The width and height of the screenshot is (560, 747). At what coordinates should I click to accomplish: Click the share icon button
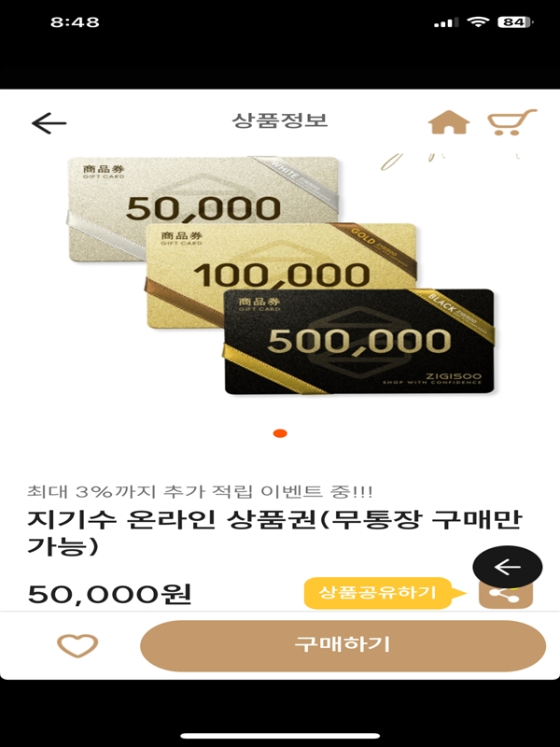(x=505, y=595)
